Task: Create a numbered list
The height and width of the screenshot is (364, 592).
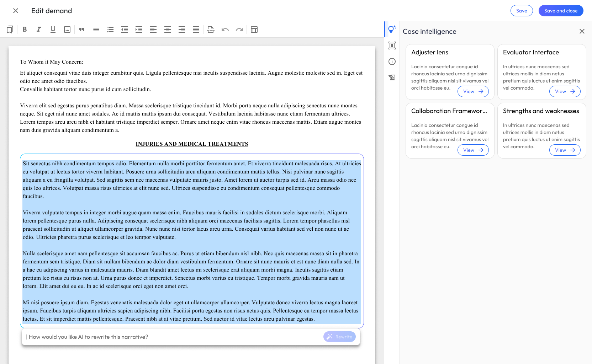Action: coord(110,30)
